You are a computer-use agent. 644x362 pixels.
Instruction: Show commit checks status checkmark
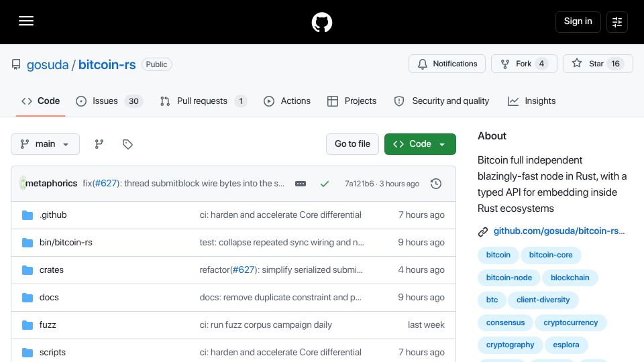[325, 184]
